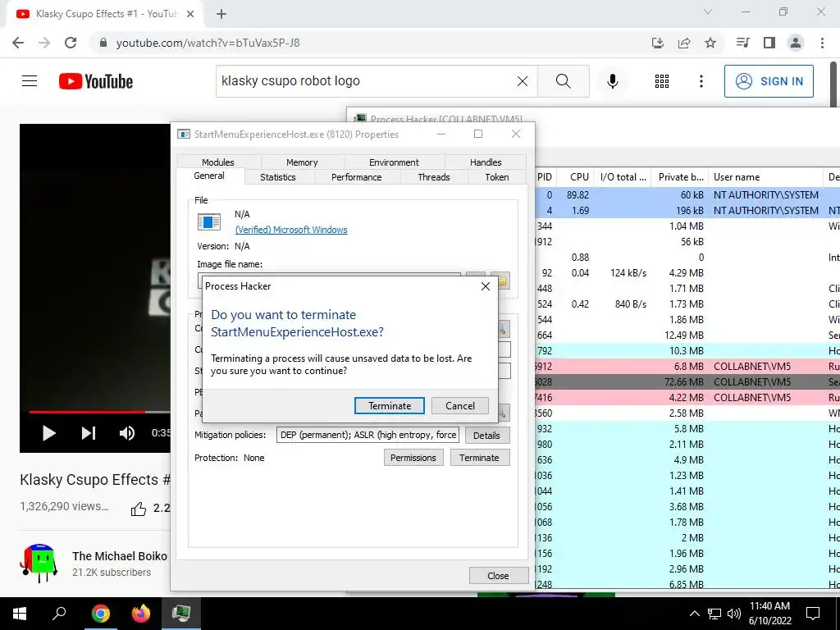Open YouTube settings three-dot menu

tap(701, 81)
